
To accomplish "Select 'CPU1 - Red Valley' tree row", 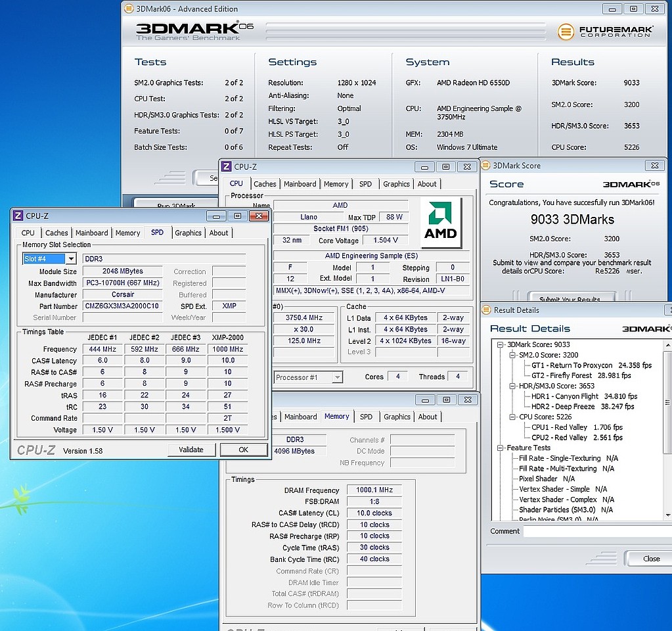I will coord(577,427).
